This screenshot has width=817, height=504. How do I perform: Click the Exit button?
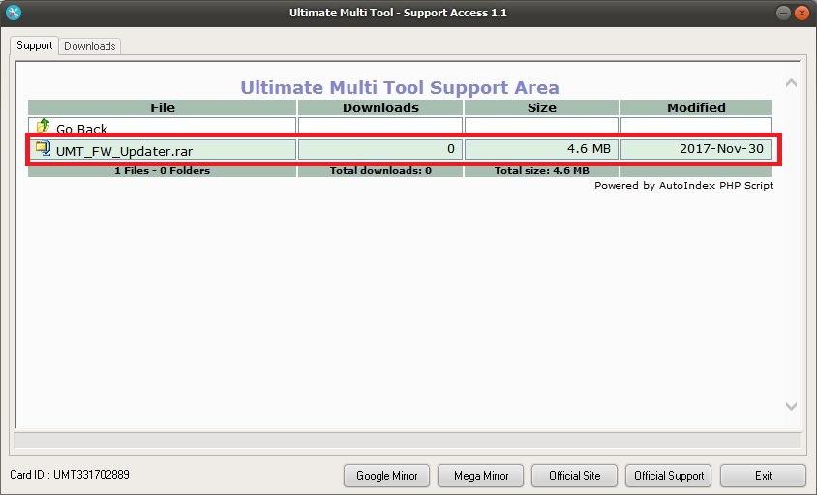(763, 475)
